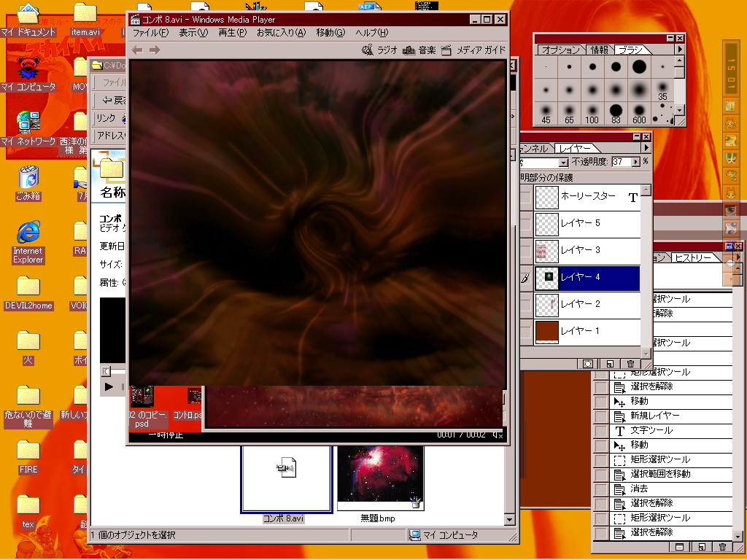
Task: Switch to the 情報 tab in Brushes panel
Action: (599, 50)
